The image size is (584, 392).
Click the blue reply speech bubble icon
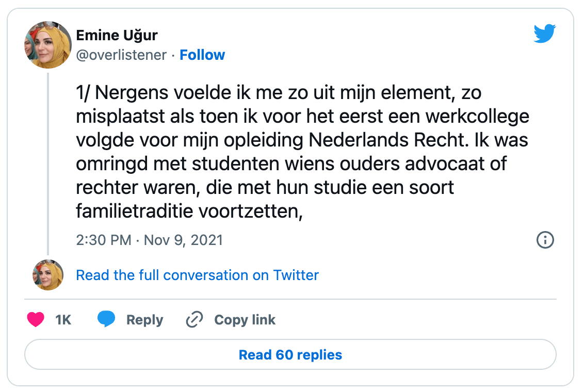click(106, 320)
